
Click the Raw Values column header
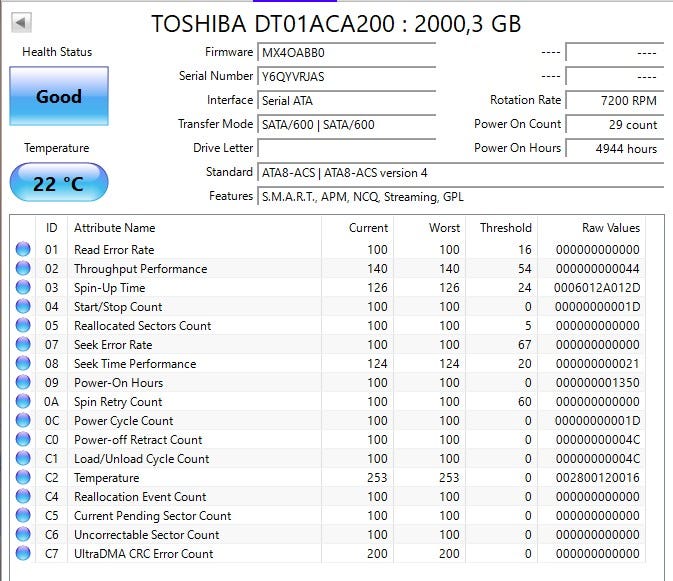click(x=611, y=227)
